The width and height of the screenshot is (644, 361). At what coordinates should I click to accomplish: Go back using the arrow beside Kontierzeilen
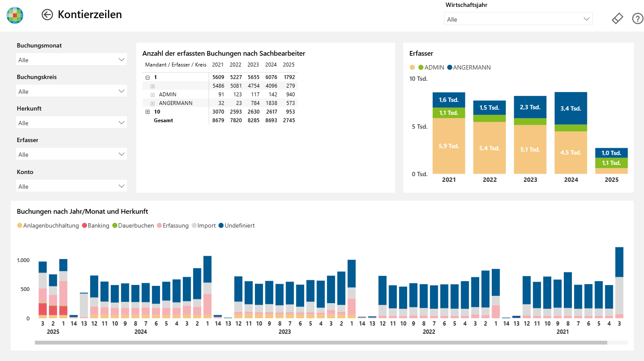[x=47, y=15]
